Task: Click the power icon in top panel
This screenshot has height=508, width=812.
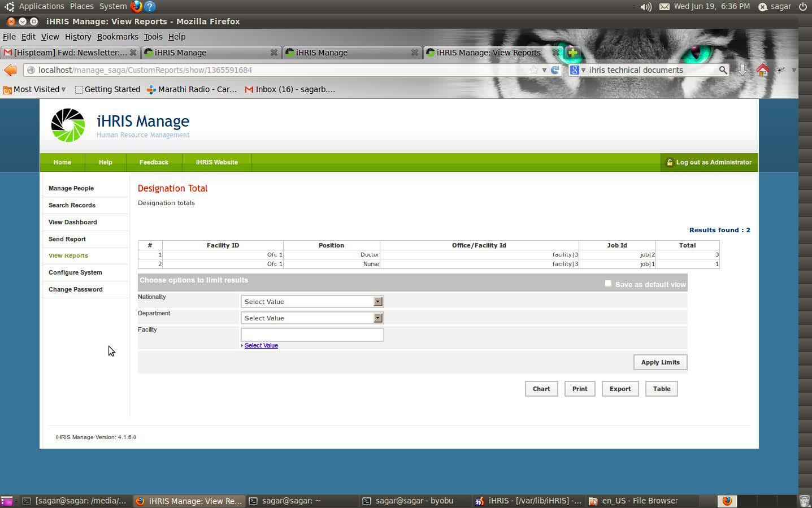Action: click(802, 7)
